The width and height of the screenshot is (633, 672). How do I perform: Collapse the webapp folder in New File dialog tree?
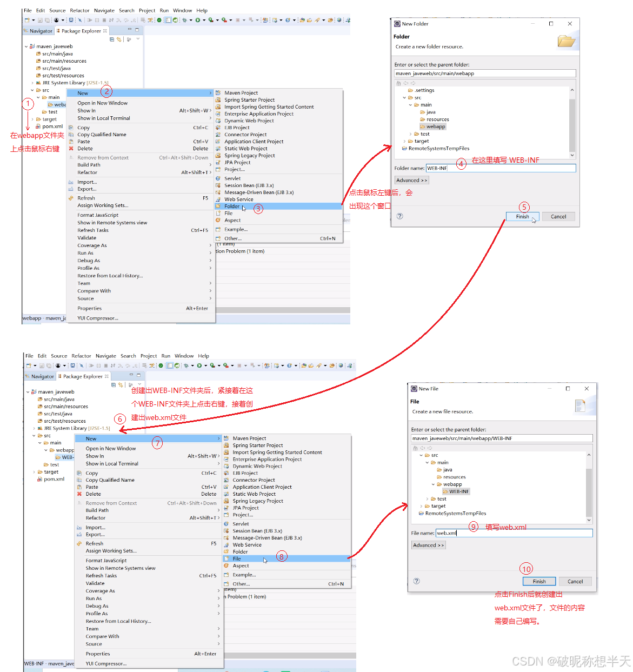click(x=433, y=484)
